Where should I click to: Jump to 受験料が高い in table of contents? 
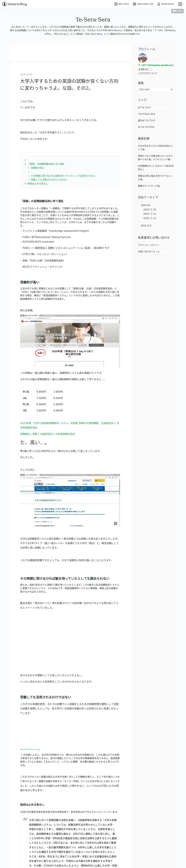click(x=38, y=168)
